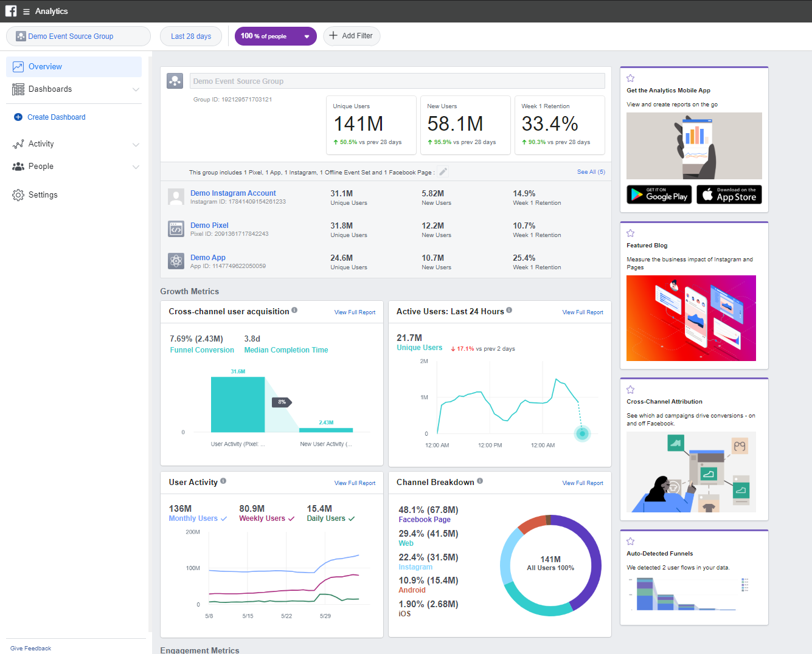The width and height of the screenshot is (812, 654).
Task: Open the 100% of people dropdown
Action: tap(276, 36)
